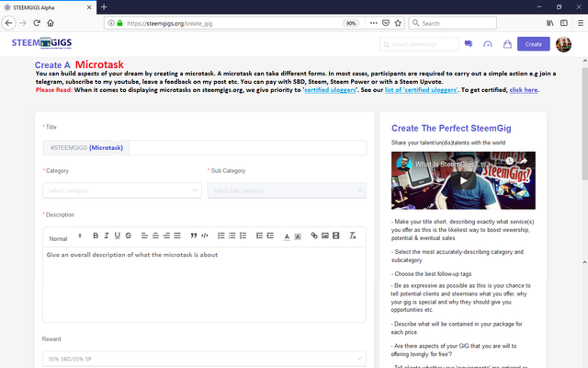Toggle strikethrough formatting in description editor

(x=129, y=236)
